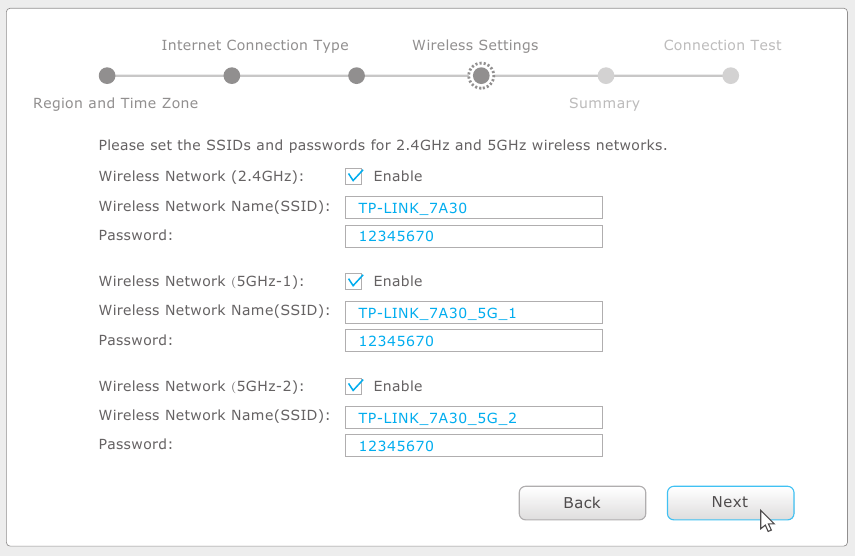Click the Summary step dot
This screenshot has height=556, width=855.
pos(606,75)
